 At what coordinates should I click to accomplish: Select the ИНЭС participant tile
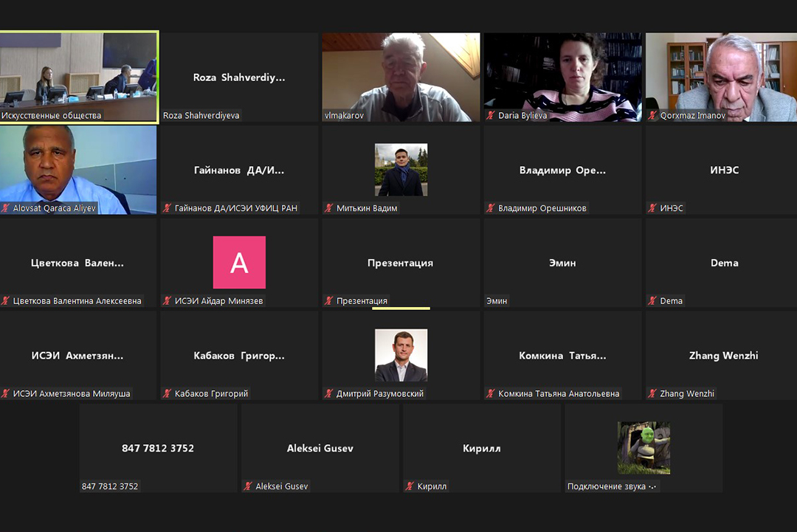[x=724, y=170]
